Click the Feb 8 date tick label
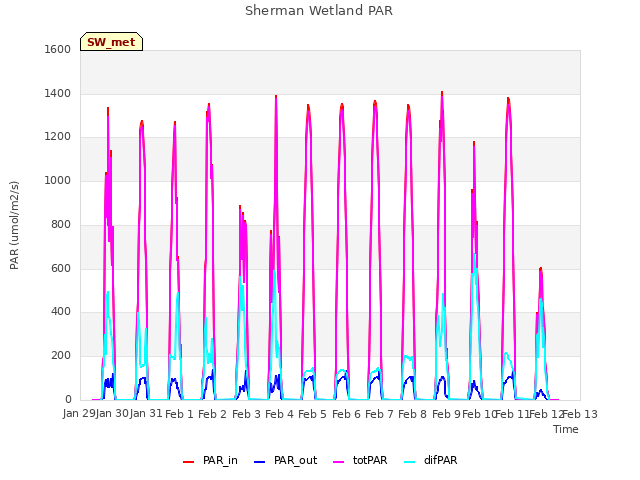Viewport: 640px width, 480px height. tap(413, 414)
